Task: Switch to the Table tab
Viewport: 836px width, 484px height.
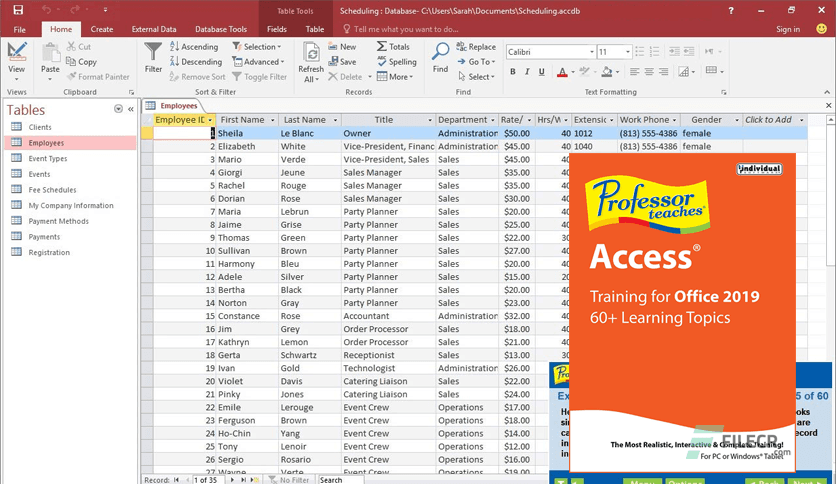Action: click(x=315, y=29)
